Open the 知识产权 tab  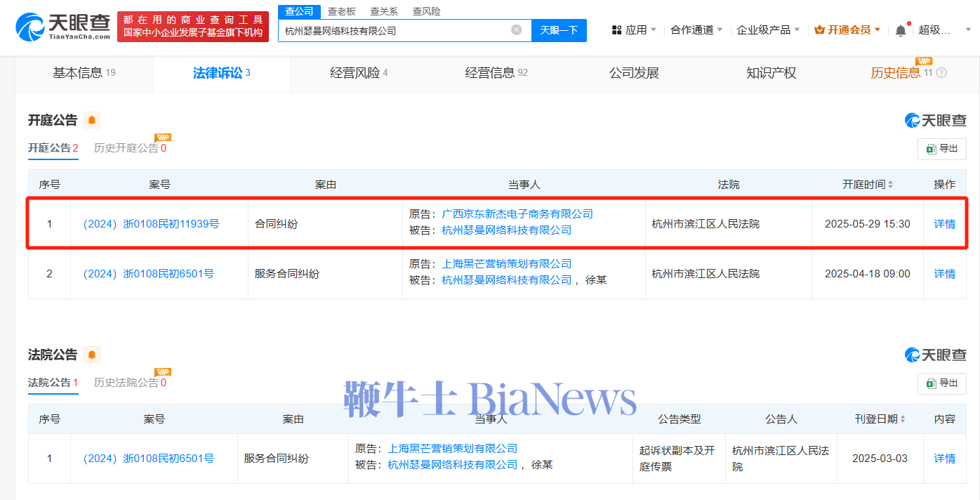pyautogui.click(x=772, y=73)
